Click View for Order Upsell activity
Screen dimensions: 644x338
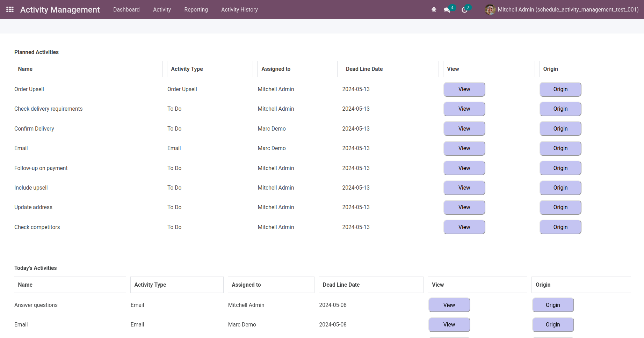point(464,89)
